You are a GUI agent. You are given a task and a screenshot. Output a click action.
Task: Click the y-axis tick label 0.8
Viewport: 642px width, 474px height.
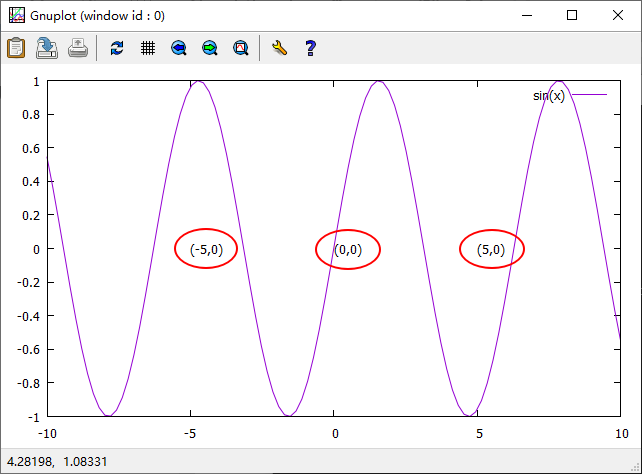point(31,115)
